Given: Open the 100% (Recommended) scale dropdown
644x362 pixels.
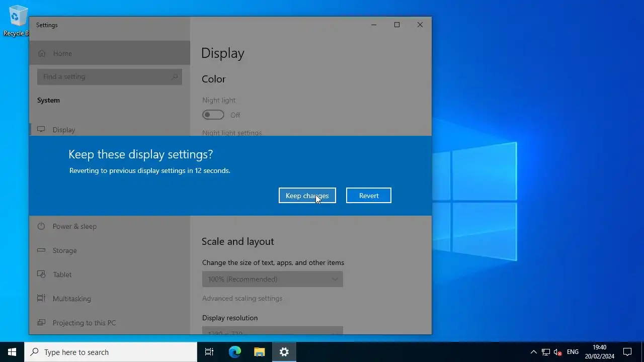Looking at the screenshot, I should point(272,279).
